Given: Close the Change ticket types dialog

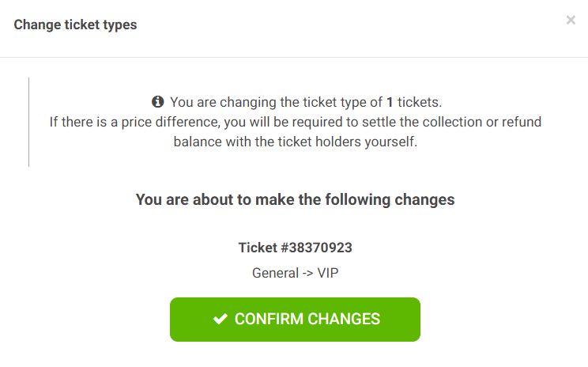Looking at the screenshot, I should [x=571, y=20].
